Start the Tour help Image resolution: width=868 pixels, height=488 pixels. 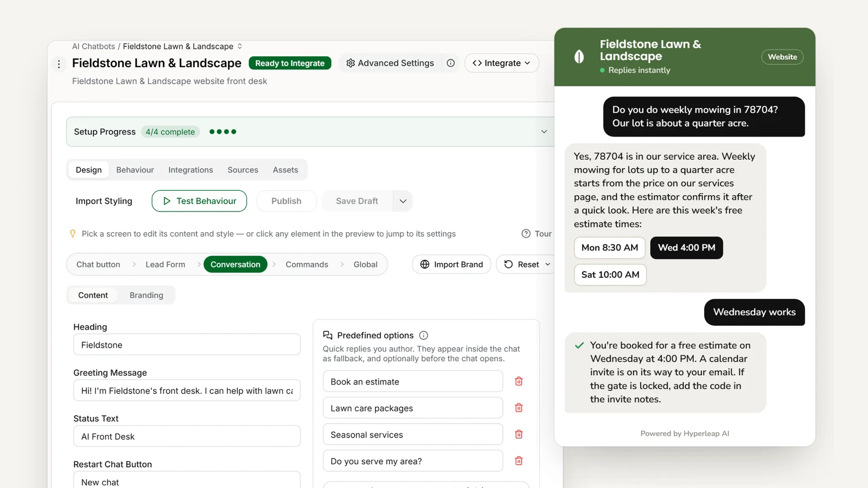[x=537, y=234]
